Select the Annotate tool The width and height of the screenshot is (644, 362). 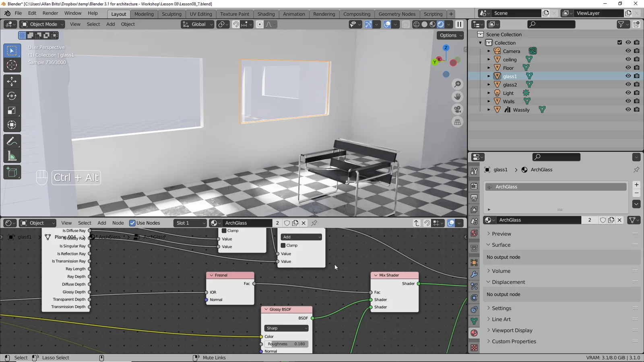(12, 141)
